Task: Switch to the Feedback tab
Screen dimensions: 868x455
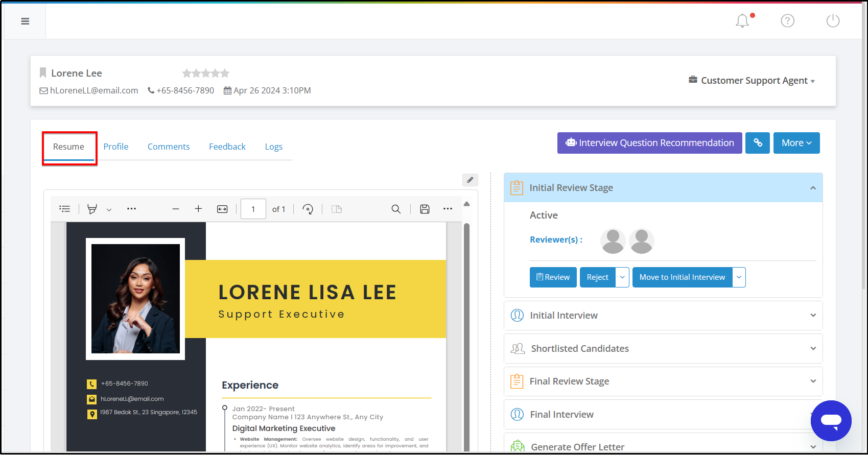Action: [x=227, y=147]
